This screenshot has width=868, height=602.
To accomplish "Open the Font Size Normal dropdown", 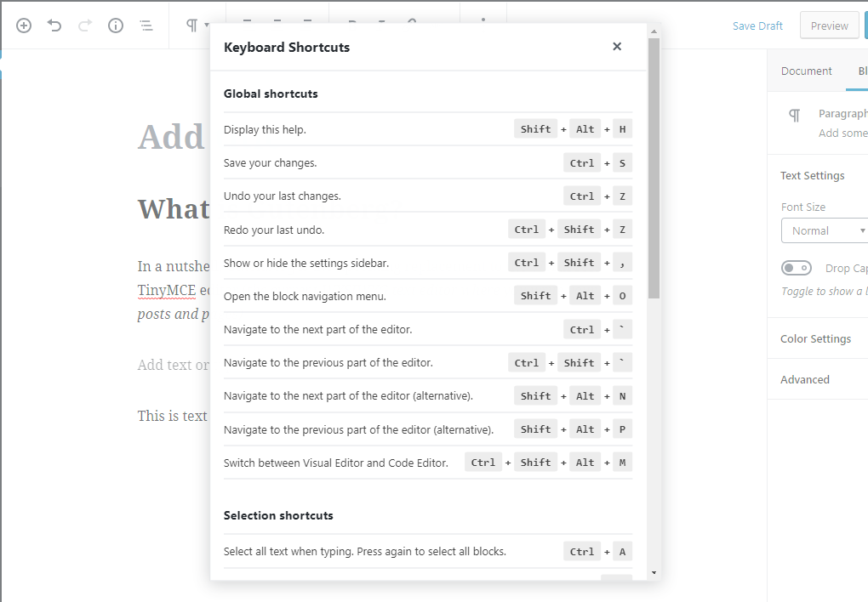I will pyautogui.click(x=825, y=230).
